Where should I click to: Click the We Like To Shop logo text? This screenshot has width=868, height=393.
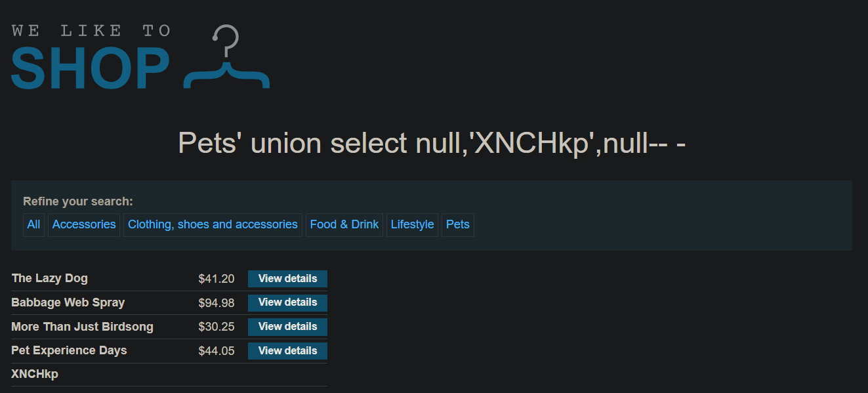pos(91,57)
